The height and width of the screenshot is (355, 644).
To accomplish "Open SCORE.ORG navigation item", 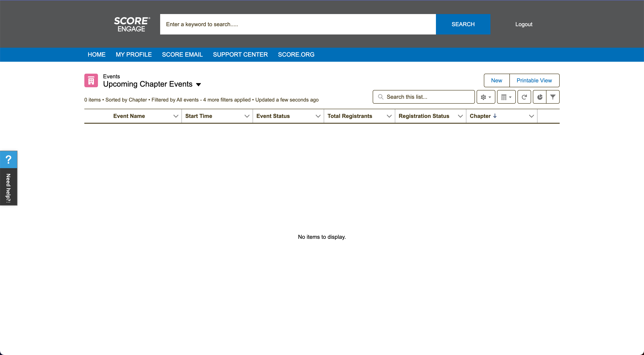I will point(296,54).
